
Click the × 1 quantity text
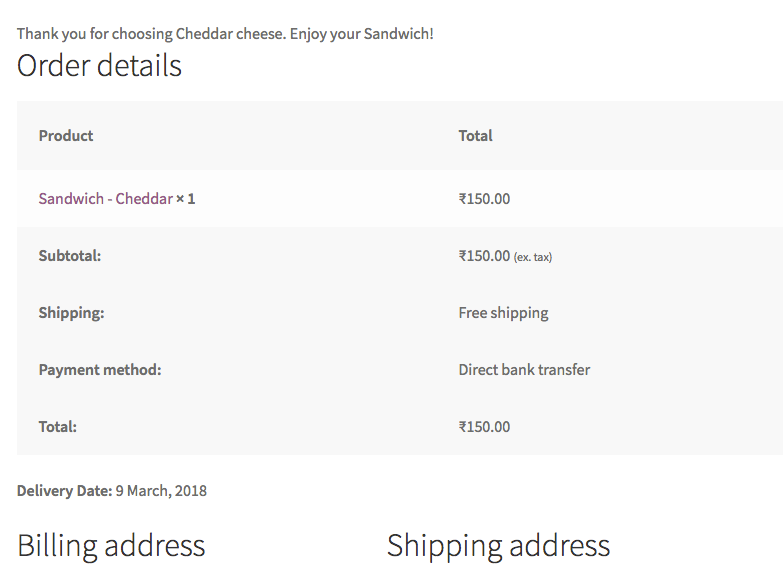point(186,199)
